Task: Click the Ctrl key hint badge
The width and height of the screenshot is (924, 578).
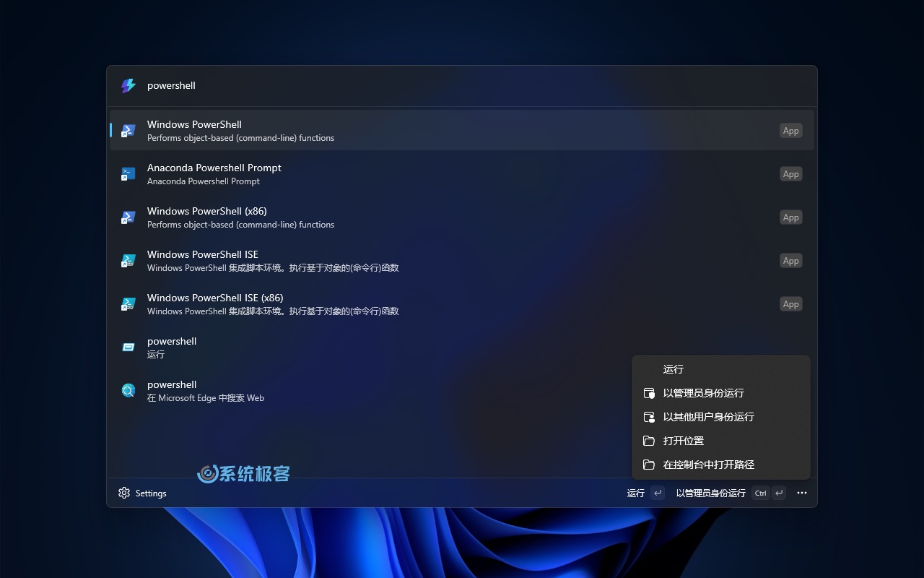Action: (x=760, y=493)
